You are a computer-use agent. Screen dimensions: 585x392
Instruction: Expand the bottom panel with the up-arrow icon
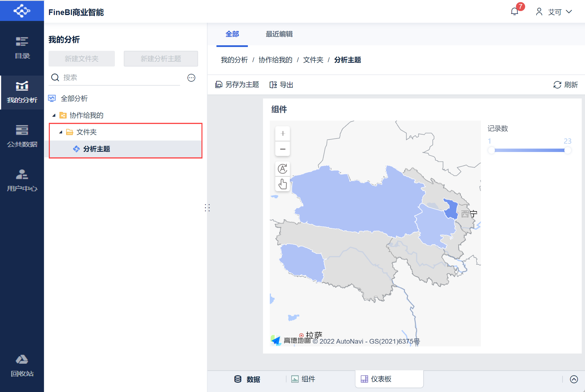click(x=574, y=379)
